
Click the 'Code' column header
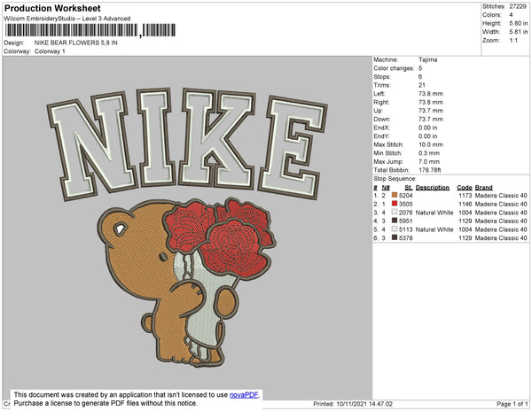click(465, 188)
